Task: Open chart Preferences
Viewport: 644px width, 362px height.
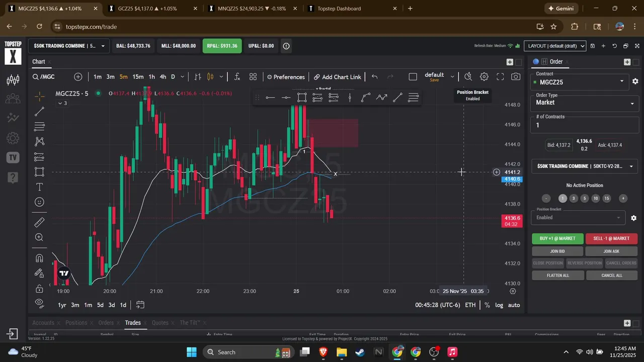Action: click(x=286, y=77)
